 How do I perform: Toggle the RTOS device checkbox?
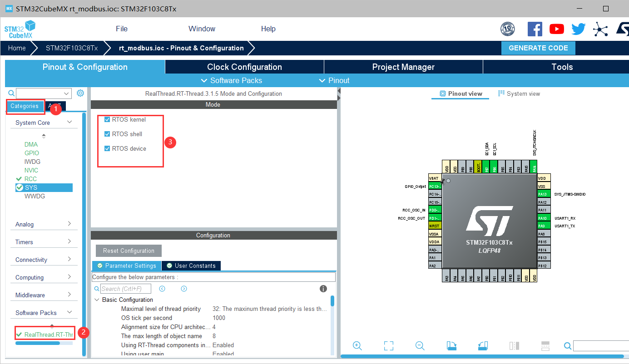pos(107,148)
